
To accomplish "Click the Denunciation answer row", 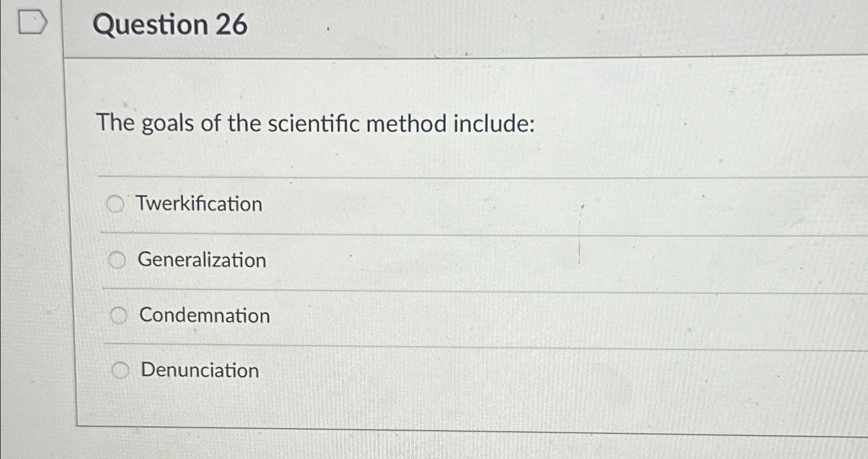I will (199, 370).
